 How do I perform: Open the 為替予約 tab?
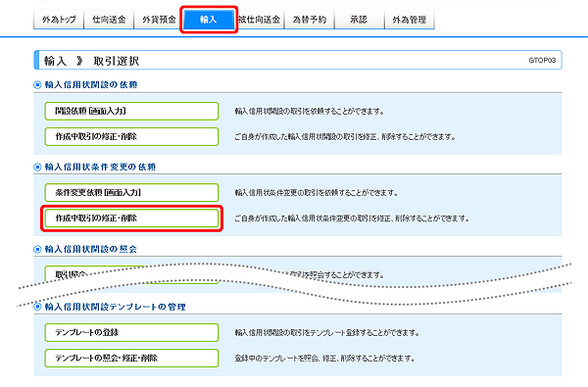point(310,20)
